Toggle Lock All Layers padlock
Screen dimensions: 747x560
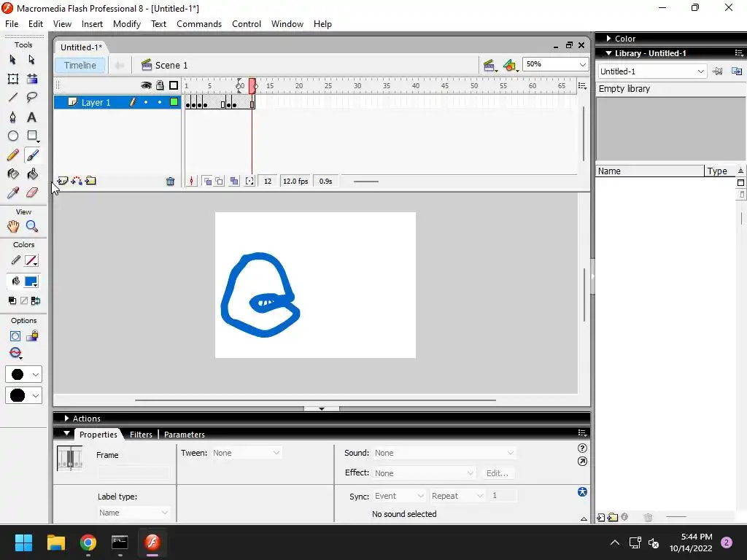[x=160, y=85]
